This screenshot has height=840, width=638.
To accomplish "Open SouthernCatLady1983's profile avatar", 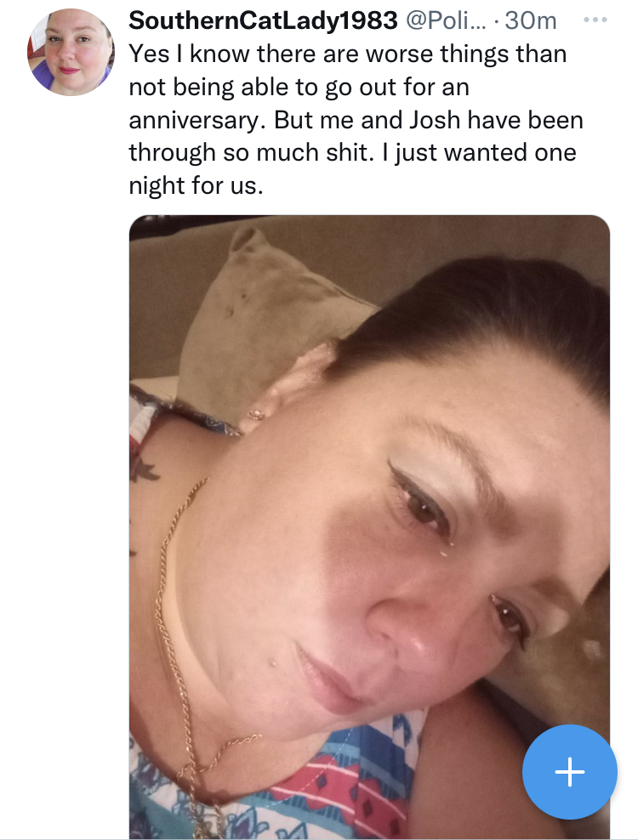I will 71,52.
